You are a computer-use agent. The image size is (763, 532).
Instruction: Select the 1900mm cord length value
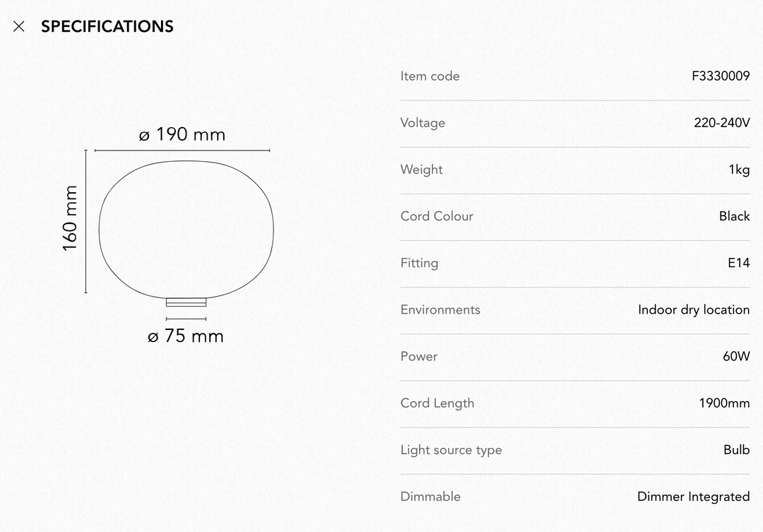coord(724,403)
